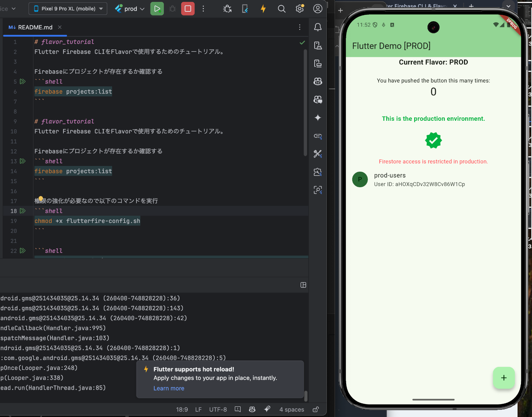This screenshot has height=417, width=532.
Task: Open line separator LF selector
Action: pos(198,409)
